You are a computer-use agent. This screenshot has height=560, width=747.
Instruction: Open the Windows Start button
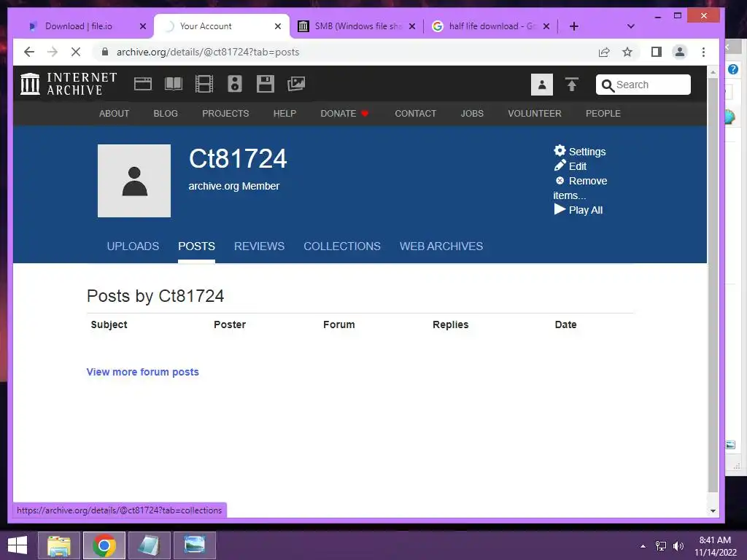pyautogui.click(x=18, y=545)
